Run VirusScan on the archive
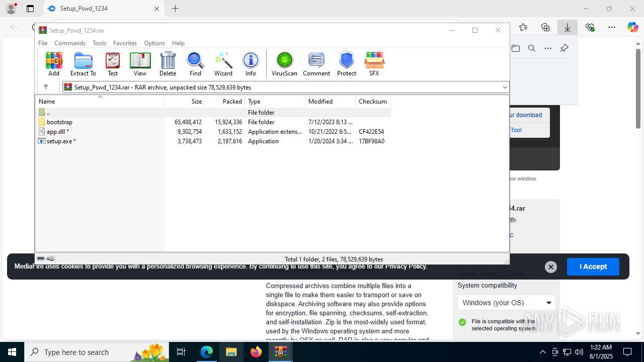 (284, 64)
